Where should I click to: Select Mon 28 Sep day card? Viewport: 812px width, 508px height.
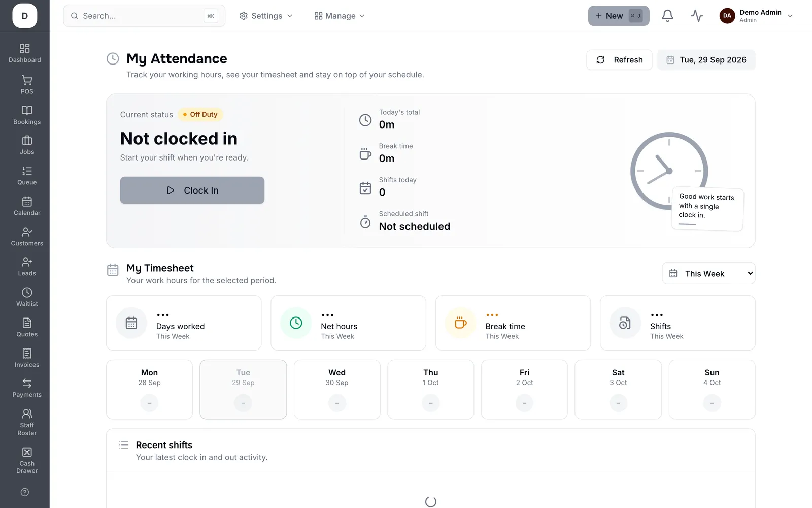pos(149,390)
